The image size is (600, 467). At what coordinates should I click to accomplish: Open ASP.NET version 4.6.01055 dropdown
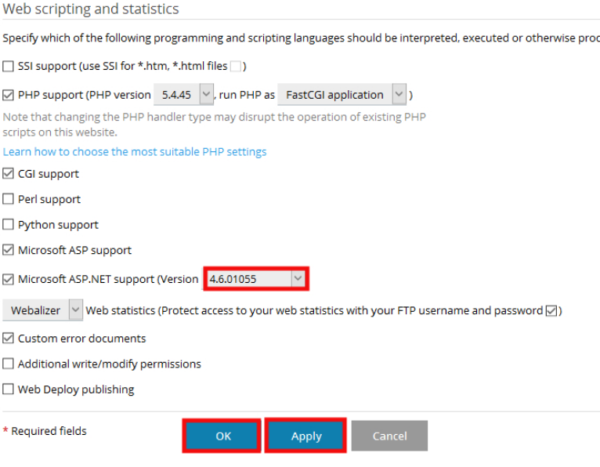256,279
